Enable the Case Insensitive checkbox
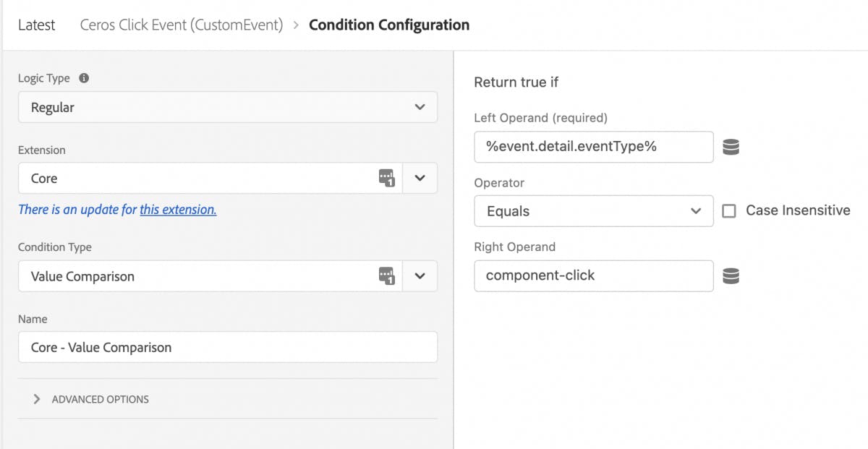Viewport: 868px width, 449px height. pos(729,211)
